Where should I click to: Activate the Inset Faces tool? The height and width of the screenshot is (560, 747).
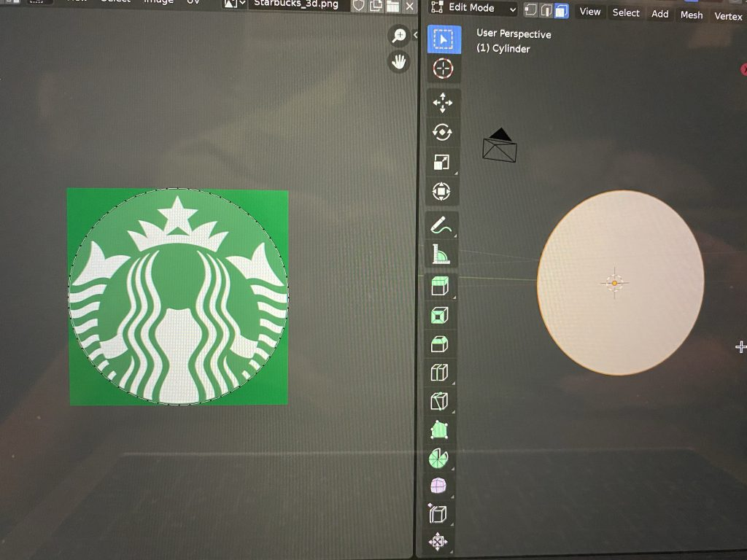tap(440, 316)
